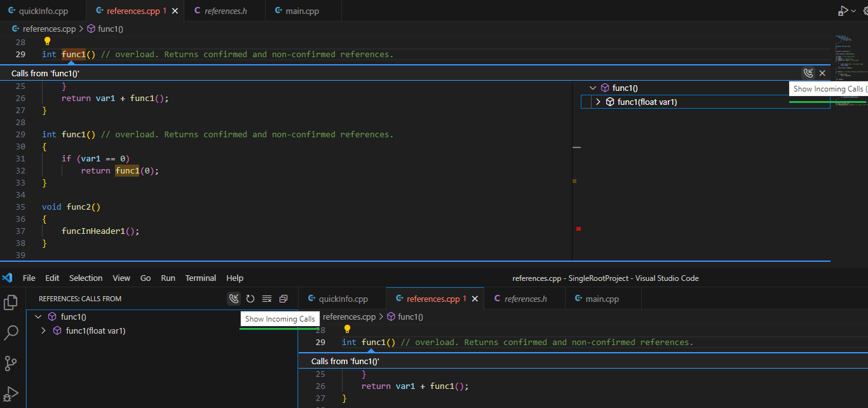Click 'void func2()' on line 35

(x=71, y=207)
